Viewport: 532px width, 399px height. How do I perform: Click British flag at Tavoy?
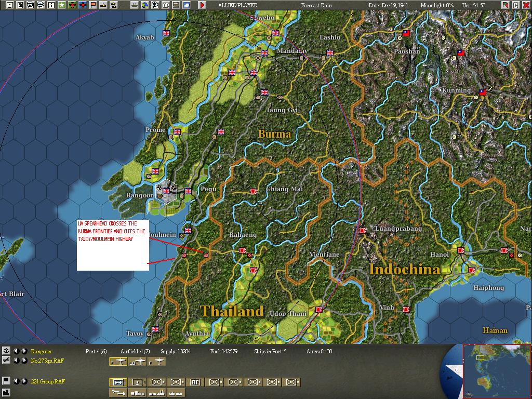[155, 329]
